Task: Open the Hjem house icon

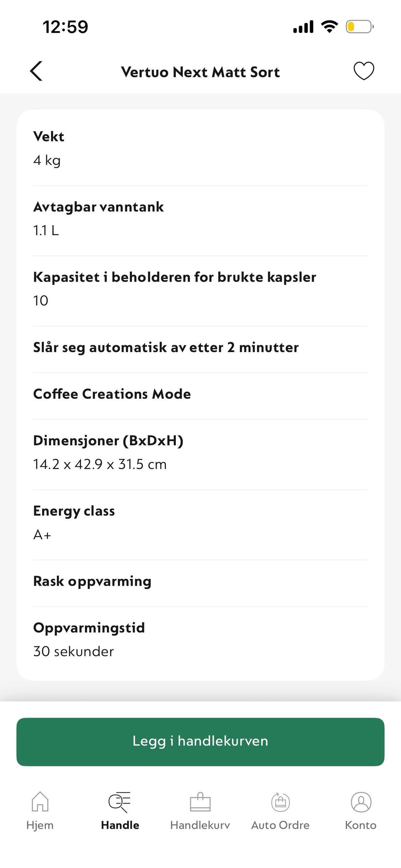Action: 40,802
